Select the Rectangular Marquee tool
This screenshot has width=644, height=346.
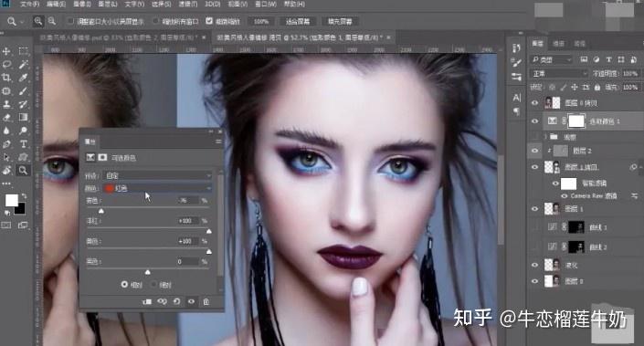(24, 51)
